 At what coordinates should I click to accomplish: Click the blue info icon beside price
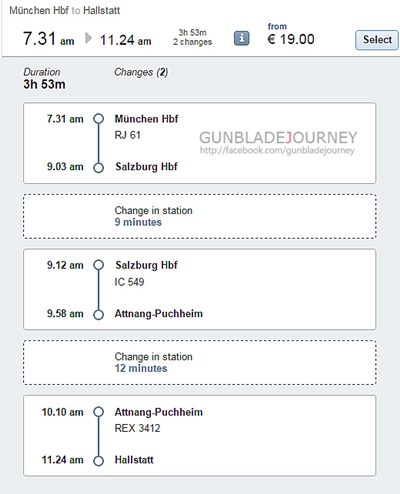coord(241,38)
